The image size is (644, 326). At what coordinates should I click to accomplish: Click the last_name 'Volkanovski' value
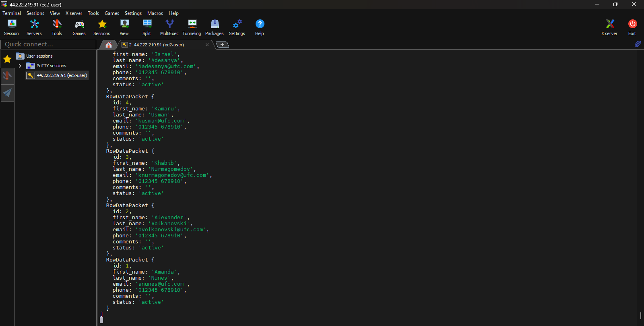169,224
